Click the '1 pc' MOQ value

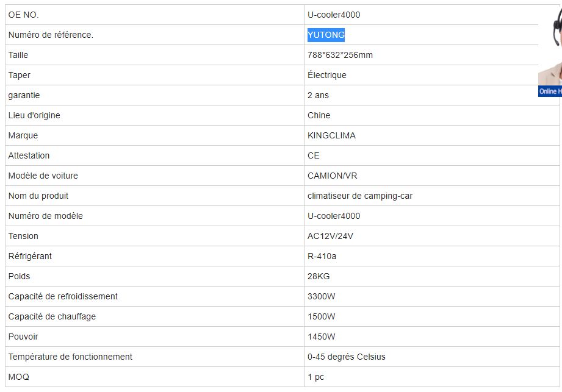[x=315, y=377]
